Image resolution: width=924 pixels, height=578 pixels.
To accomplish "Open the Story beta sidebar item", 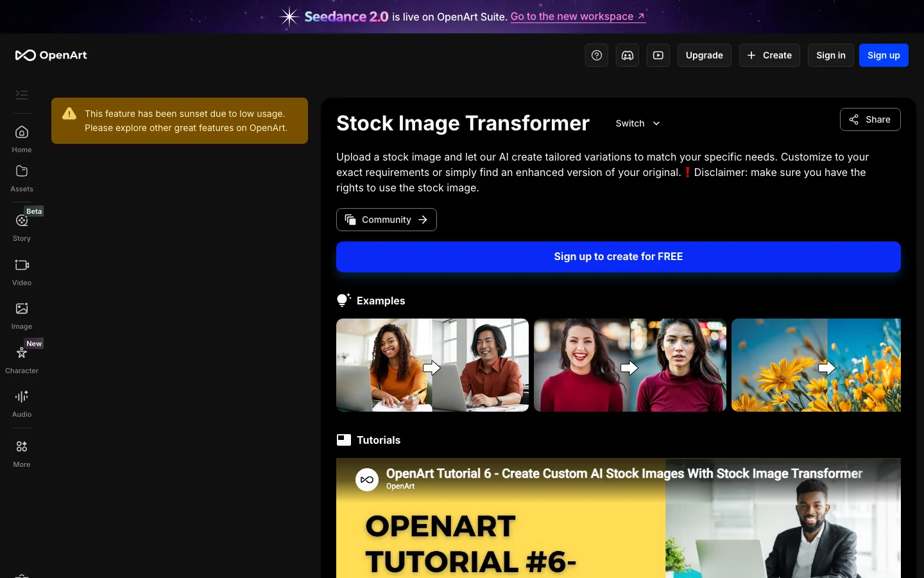I will pyautogui.click(x=22, y=227).
